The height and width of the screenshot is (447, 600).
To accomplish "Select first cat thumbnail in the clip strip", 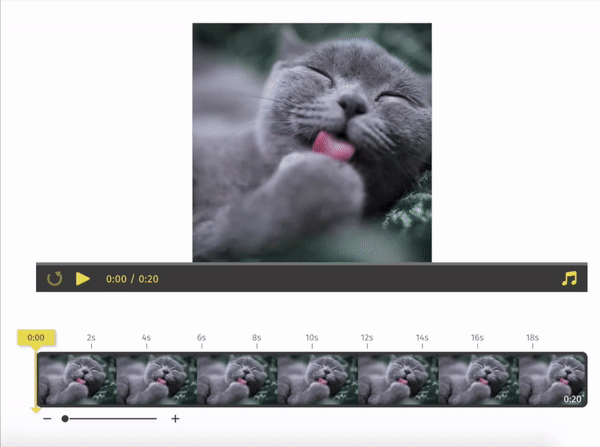I will (x=77, y=379).
